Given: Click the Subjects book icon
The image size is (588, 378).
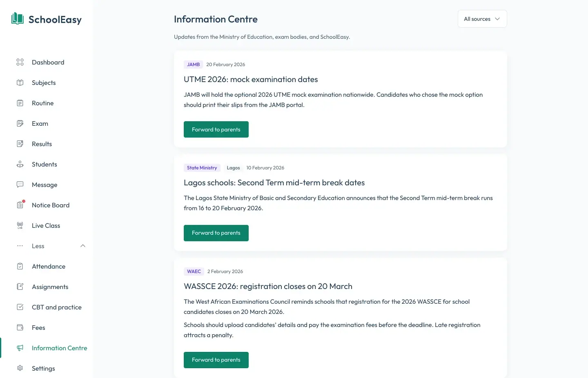Looking at the screenshot, I should [x=20, y=82].
